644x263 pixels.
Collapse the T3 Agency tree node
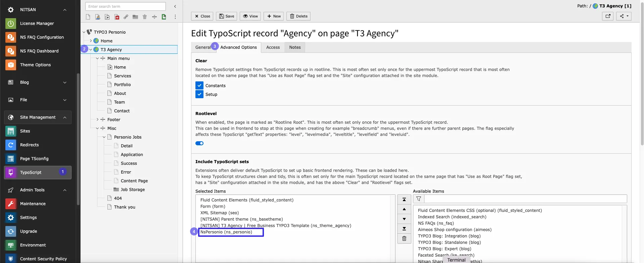91,50
